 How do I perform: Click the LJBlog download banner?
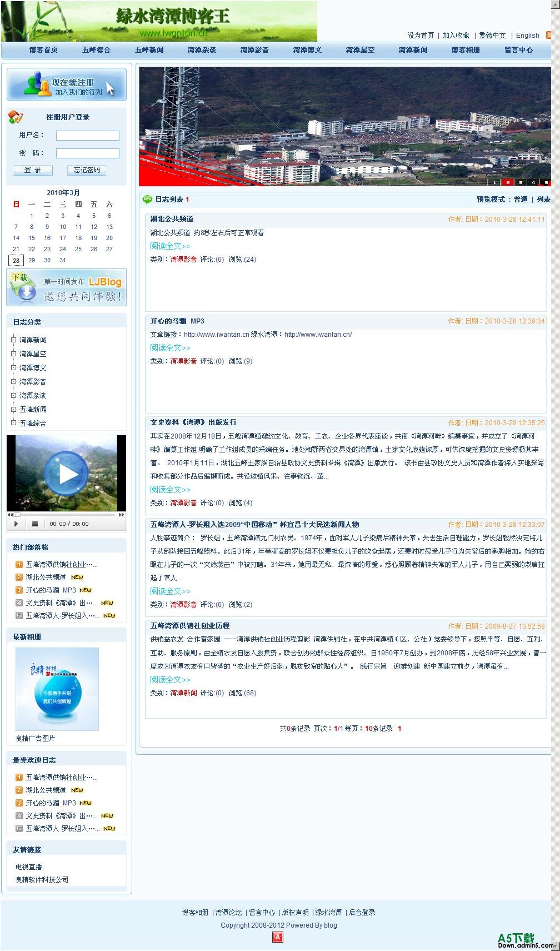(67, 287)
